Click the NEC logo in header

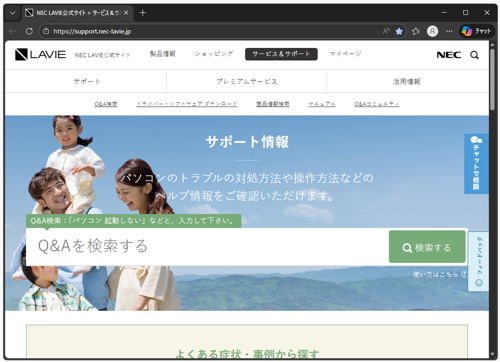click(x=449, y=55)
